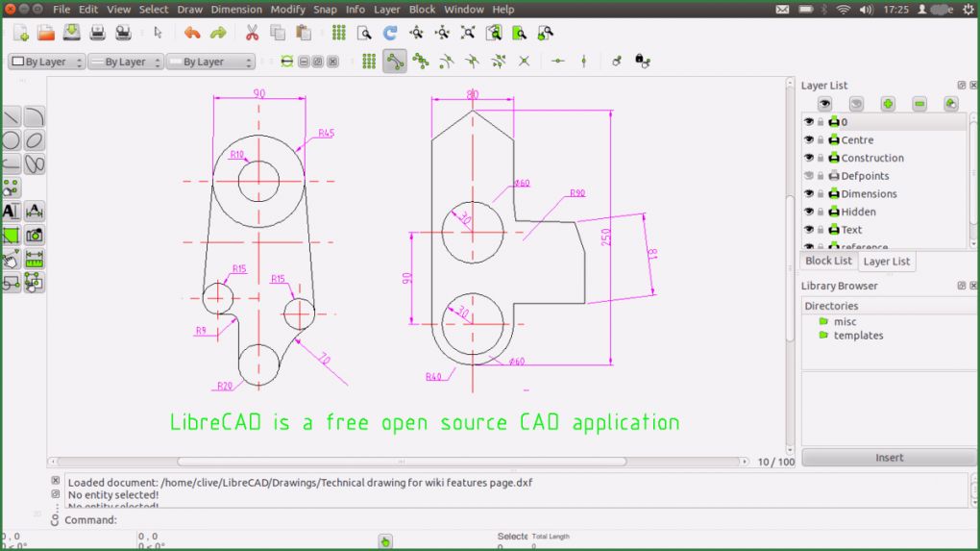Screen dimensions: 980x551
Task: Paste from the clipboard icon
Action: pos(303,33)
